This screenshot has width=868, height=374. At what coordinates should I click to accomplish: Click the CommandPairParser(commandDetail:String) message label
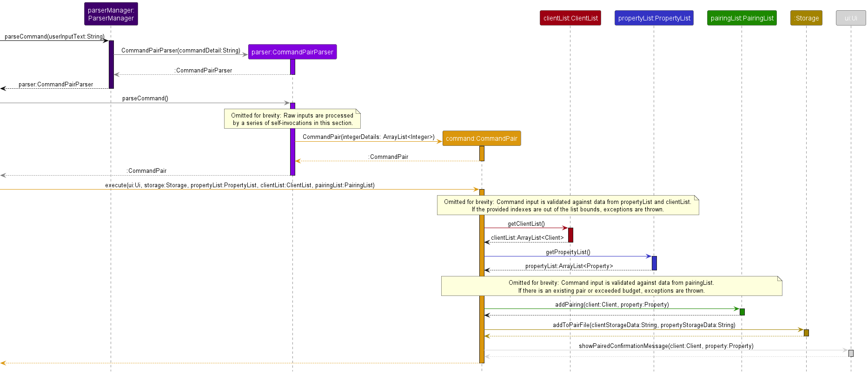[181, 50]
